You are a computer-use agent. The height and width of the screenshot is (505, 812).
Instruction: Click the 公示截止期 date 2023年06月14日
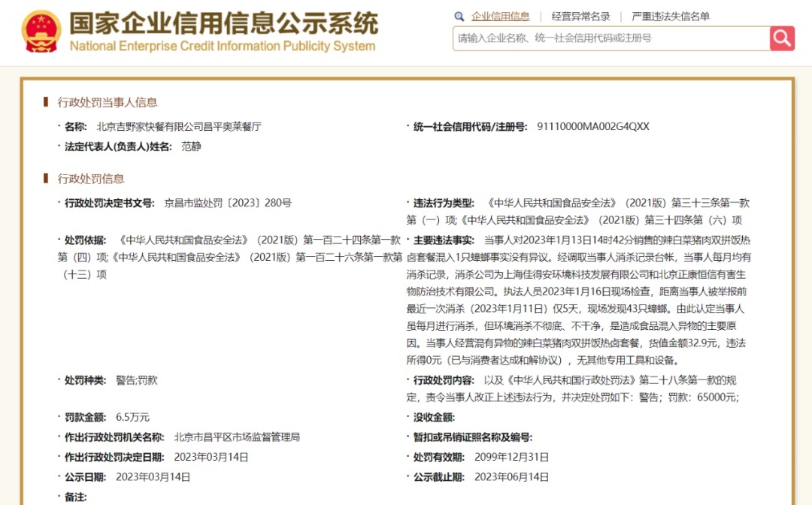click(x=511, y=476)
